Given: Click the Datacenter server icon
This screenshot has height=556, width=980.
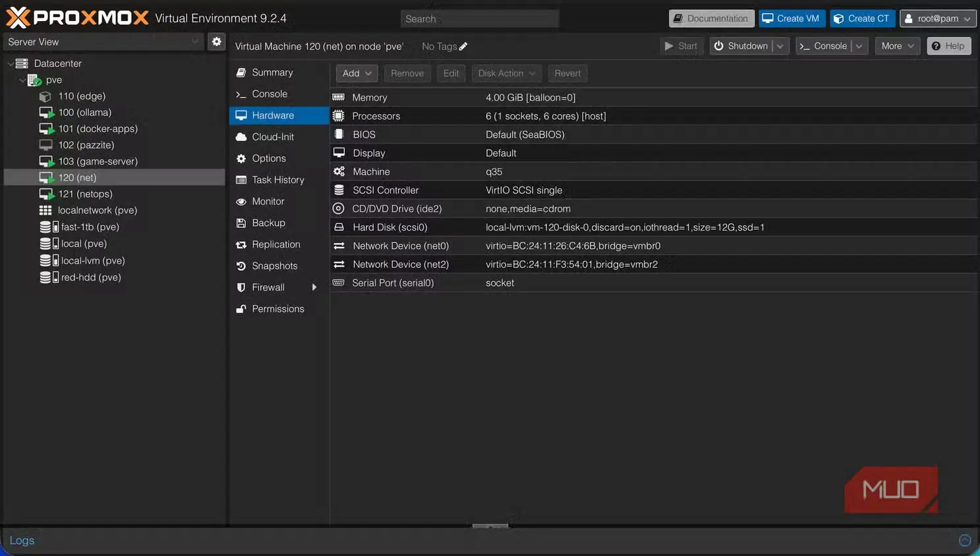Looking at the screenshot, I should tap(22, 63).
